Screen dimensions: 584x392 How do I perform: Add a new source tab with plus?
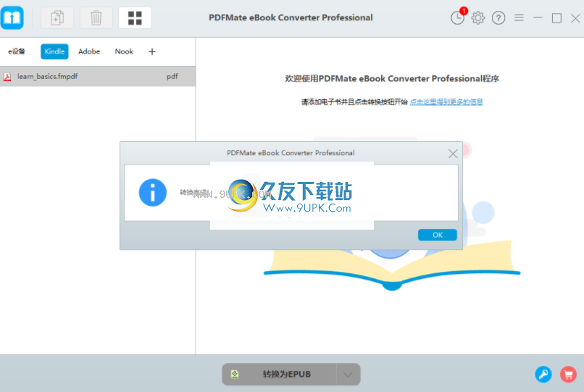pyautogui.click(x=152, y=51)
